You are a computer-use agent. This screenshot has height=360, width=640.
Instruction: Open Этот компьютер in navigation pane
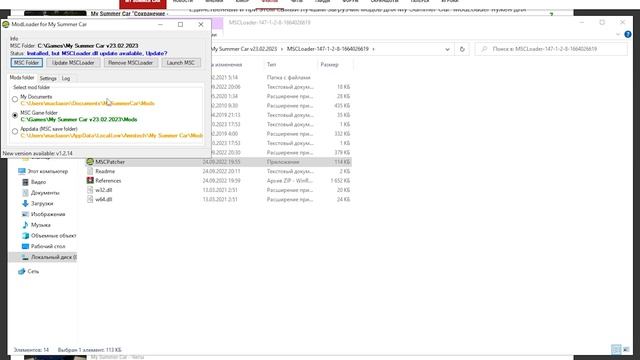[48, 171]
